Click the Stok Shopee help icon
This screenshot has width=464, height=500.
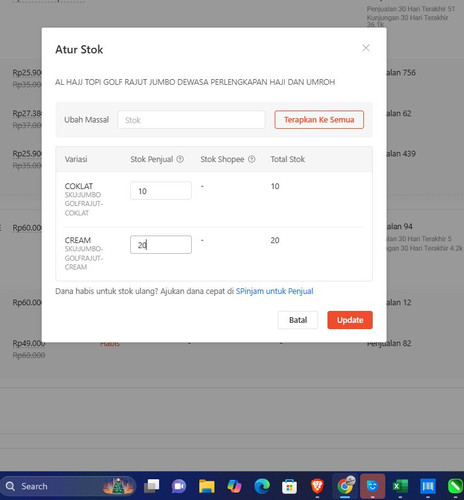pyautogui.click(x=252, y=159)
